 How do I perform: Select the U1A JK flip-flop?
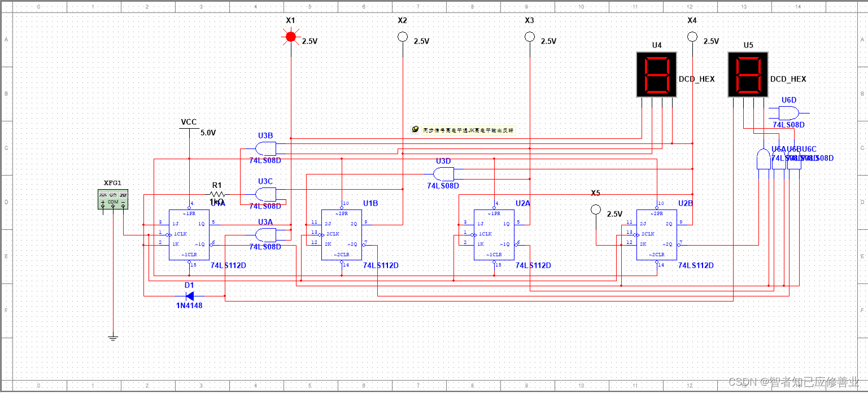point(189,235)
